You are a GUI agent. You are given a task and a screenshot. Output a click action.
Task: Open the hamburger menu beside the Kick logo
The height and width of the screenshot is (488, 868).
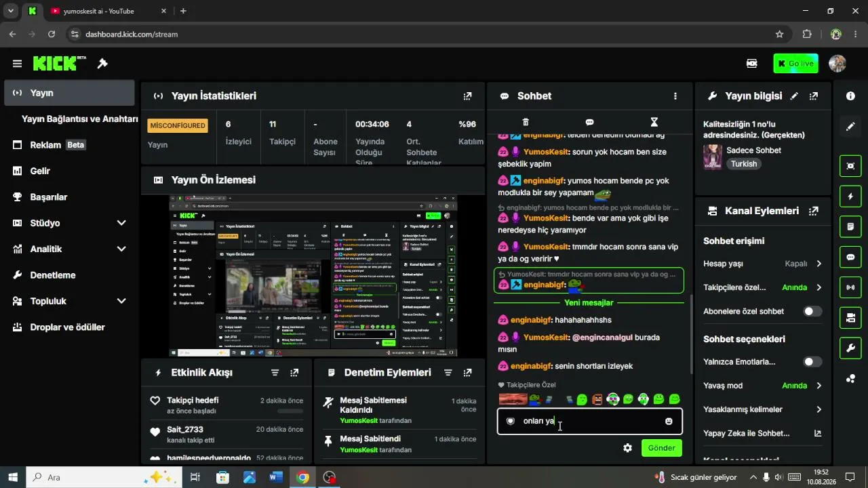(x=17, y=64)
